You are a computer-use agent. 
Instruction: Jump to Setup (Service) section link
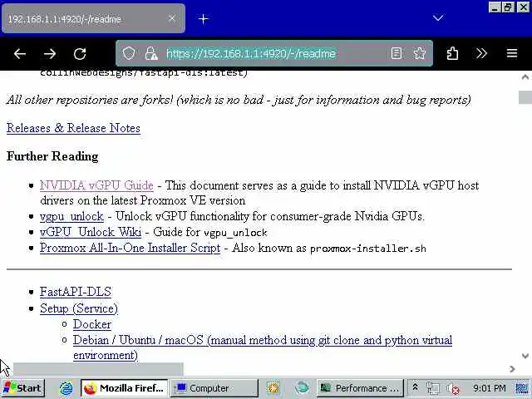point(79,308)
